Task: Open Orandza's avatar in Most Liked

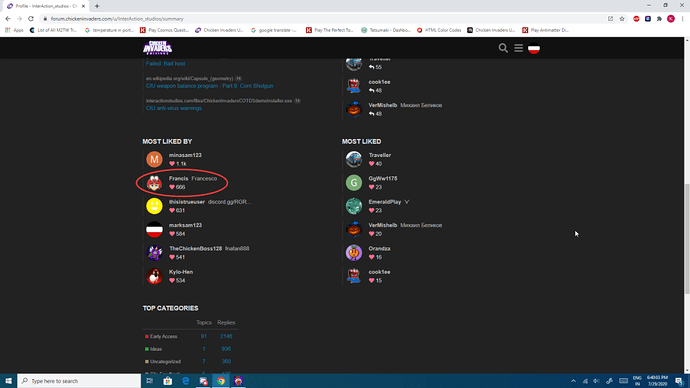Action: 354,253
